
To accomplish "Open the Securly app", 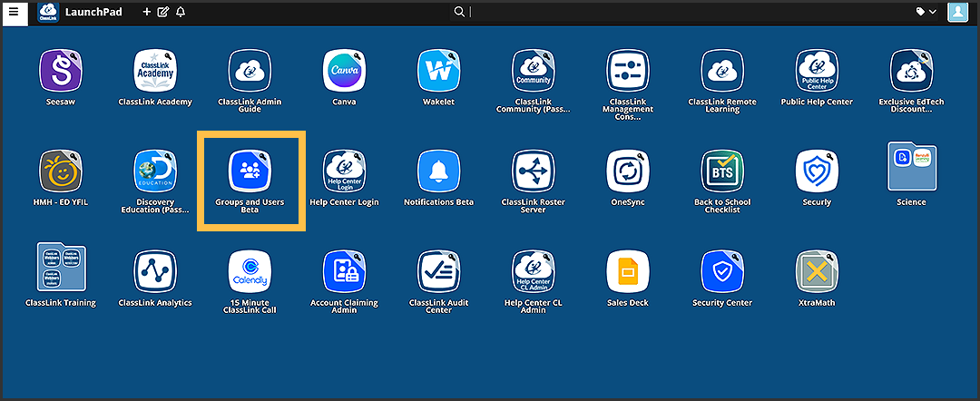I will click(816, 171).
